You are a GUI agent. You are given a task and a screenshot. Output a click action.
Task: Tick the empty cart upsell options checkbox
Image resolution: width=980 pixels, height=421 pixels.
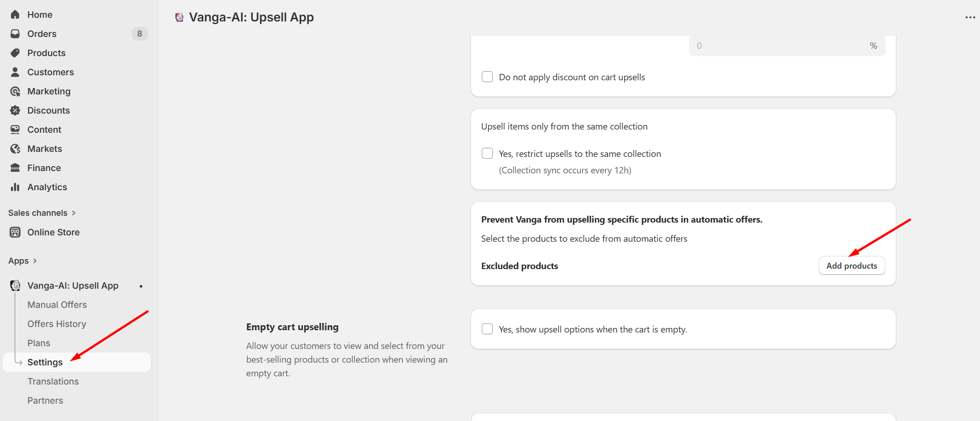coord(487,329)
